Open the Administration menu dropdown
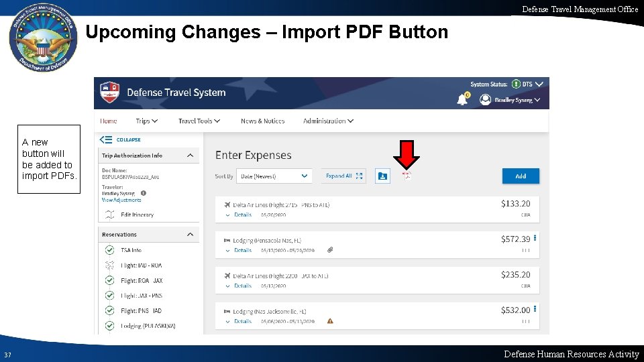The image size is (644, 362). 328,121
